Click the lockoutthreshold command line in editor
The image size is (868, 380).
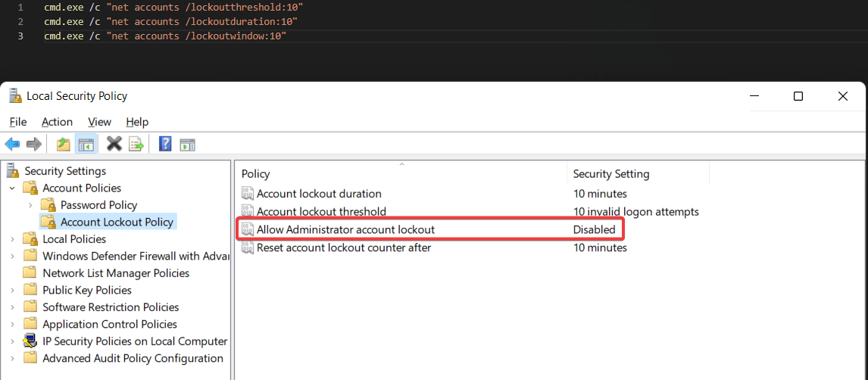tap(173, 8)
